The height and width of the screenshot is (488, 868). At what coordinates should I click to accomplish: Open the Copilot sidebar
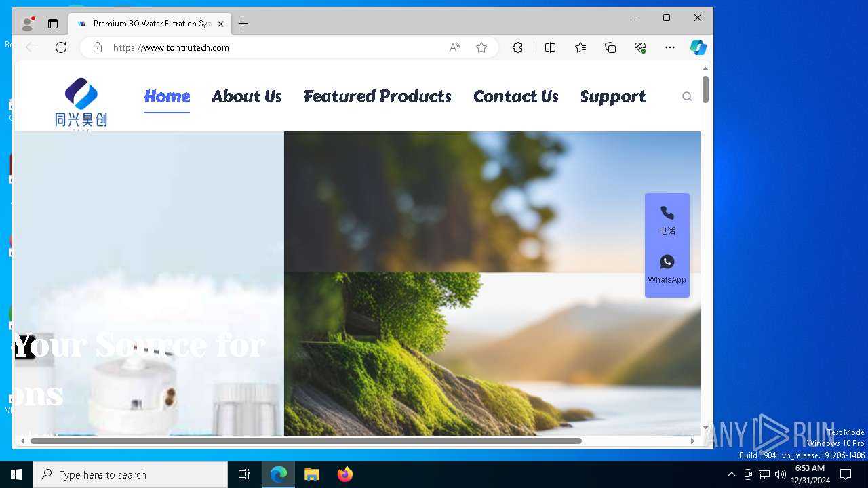[x=698, y=47]
